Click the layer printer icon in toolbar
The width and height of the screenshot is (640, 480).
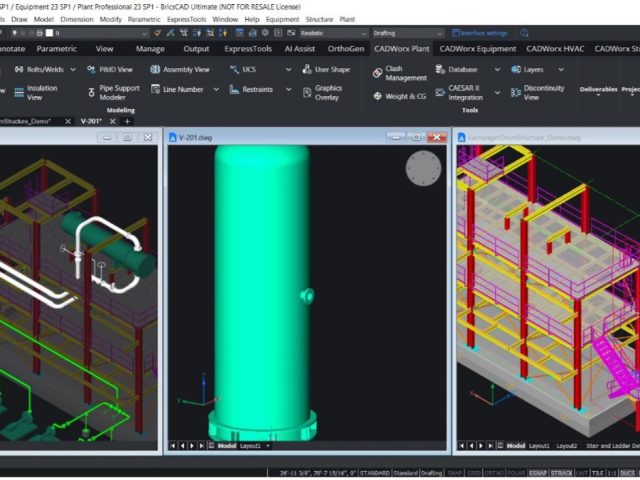40,33
